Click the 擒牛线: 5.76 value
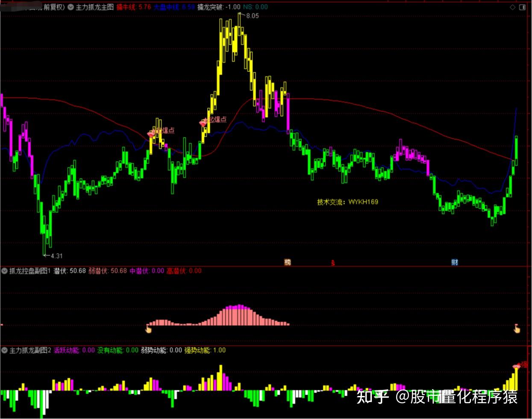The height and width of the screenshot is (419, 532). (x=134, y=7)
